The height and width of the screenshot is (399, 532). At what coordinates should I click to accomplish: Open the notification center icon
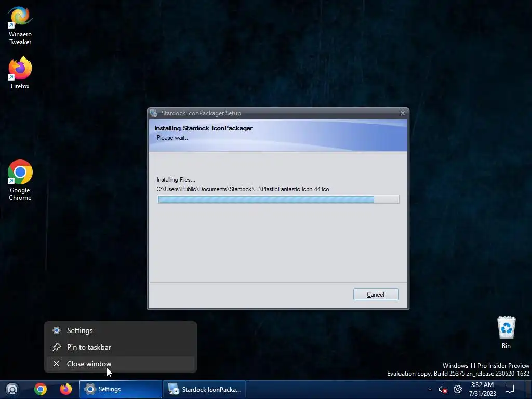pyautogui.click(x=510, y=389)
